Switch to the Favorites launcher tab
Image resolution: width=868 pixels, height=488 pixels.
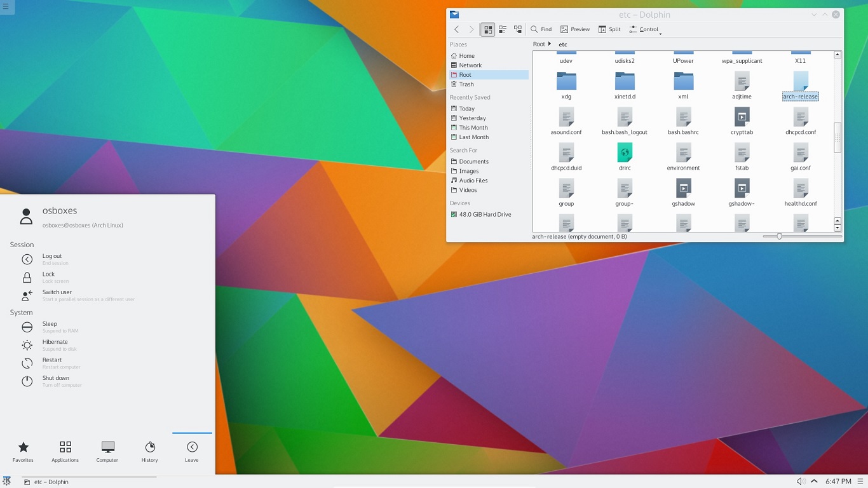[x=23, y=452]
